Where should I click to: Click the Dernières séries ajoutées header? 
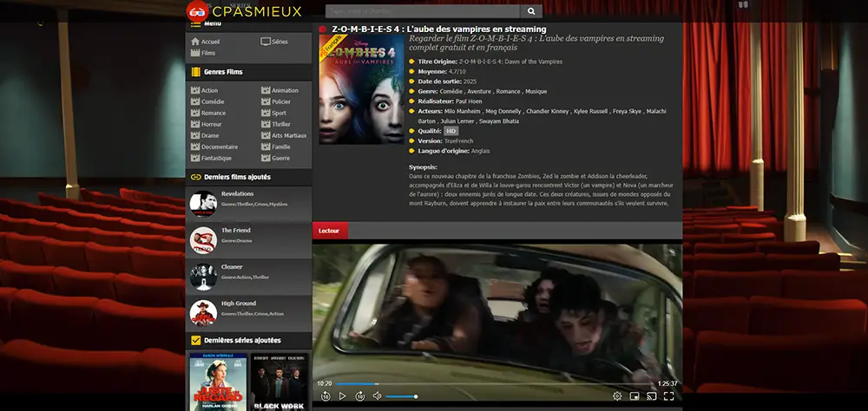[242, 340]
